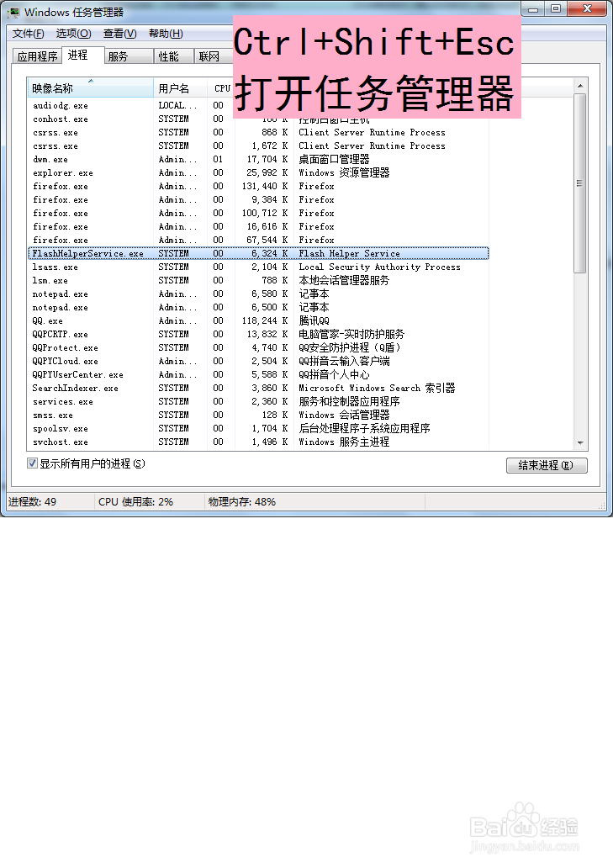This screenshot has height=868, width=613.
Task: Sort by 映像名称 column header
Action: coord(90,88)
